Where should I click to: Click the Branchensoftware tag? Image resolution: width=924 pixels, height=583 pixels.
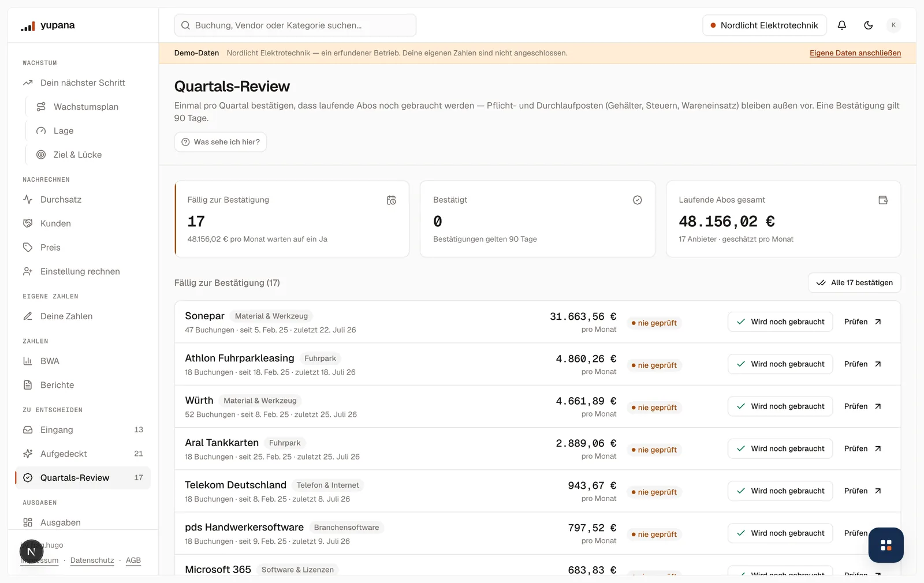pyautogui.click(x=346, y=528)
